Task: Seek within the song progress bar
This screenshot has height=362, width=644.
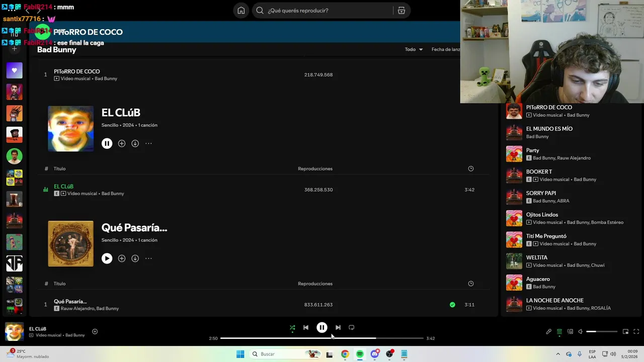Action: pos(322,338)
